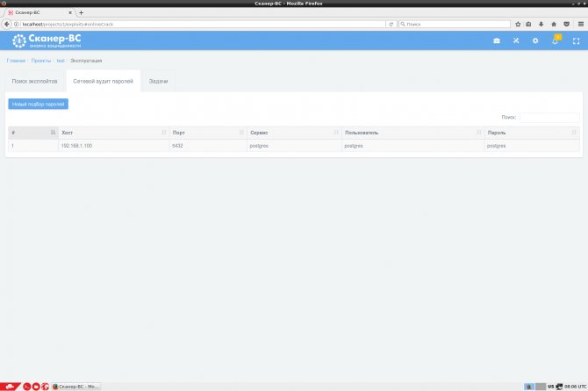Viewport: 588px width, 391px height.
Task: Click Новый подбор паролей button
Action: click(39, 104)
